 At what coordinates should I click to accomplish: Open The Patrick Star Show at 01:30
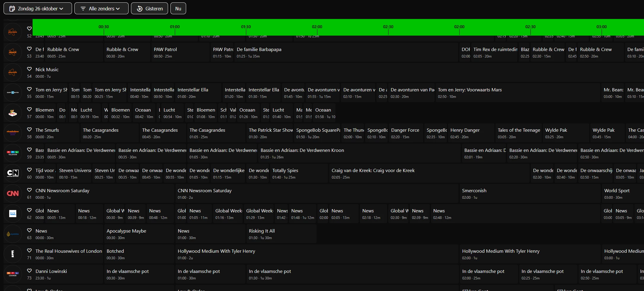269,133
